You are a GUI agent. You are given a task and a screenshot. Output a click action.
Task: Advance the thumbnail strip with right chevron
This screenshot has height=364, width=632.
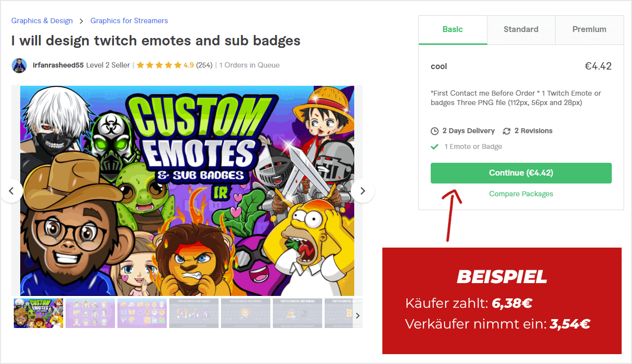(x=358, y=315)
